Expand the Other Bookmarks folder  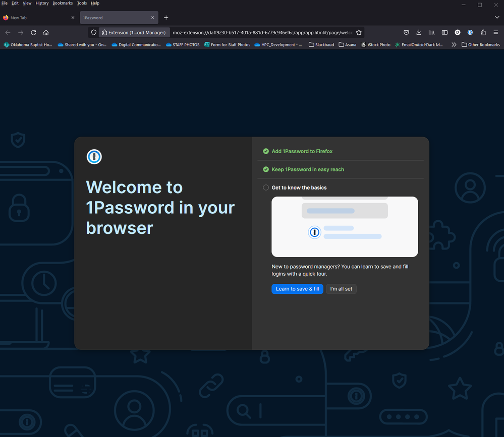tap(480, 45)
